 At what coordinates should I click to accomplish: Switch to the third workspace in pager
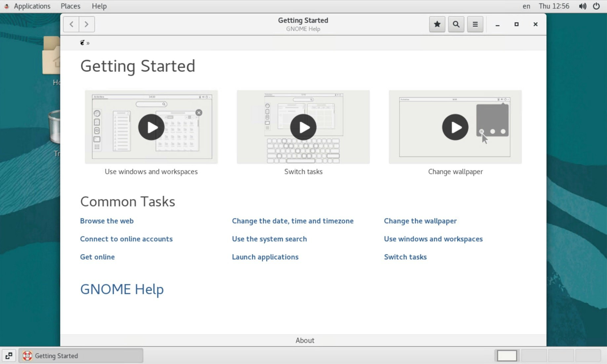click(x=561, y=356)
